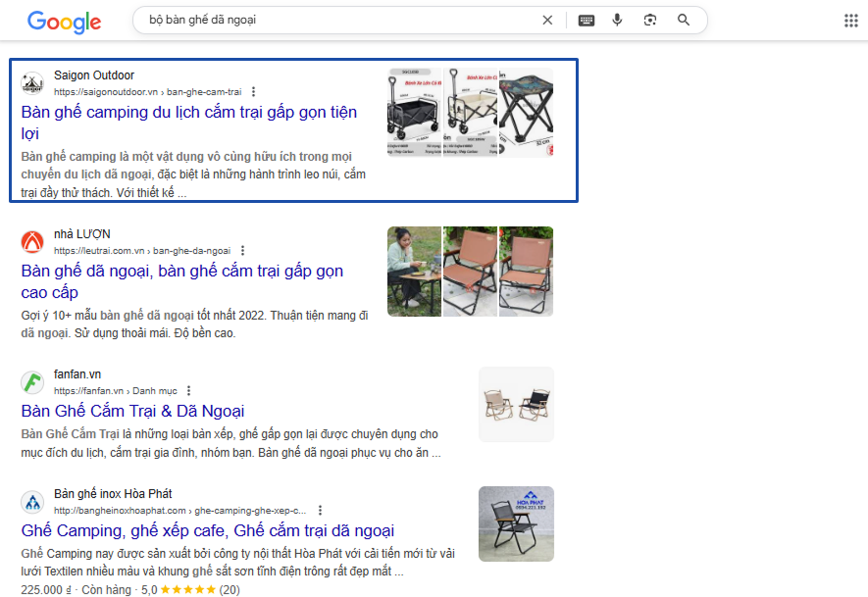Open the three-dot menu for the fanfan.vn result
Screen dimensions: 868x597
pyautogui.click(x=188, y=390)
